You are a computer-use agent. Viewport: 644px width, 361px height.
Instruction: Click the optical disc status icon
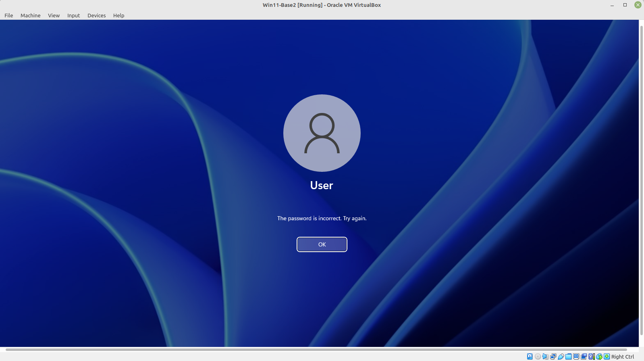[538, 357]
